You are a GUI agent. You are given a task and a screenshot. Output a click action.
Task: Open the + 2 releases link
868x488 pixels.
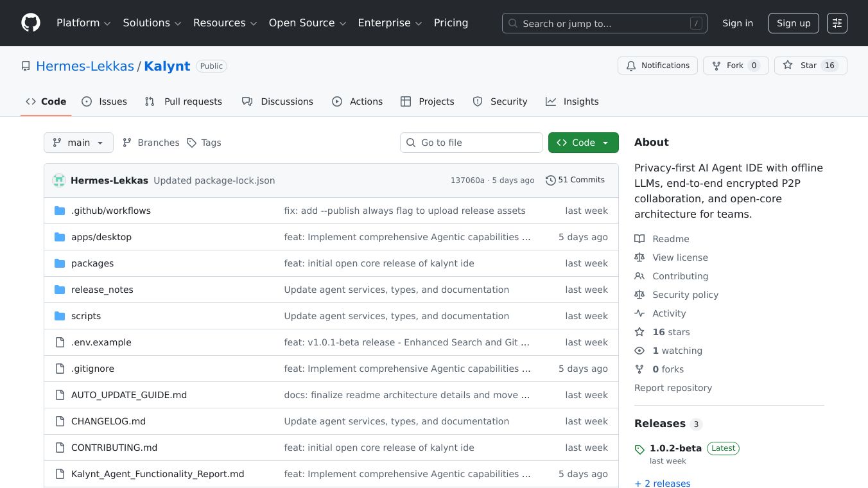[663, 484]
